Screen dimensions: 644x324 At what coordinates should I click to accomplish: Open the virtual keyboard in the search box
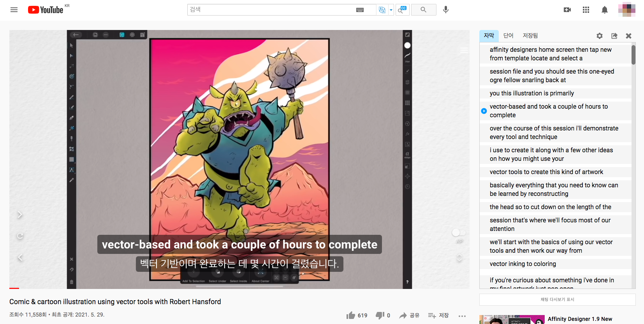pos(360,10)
